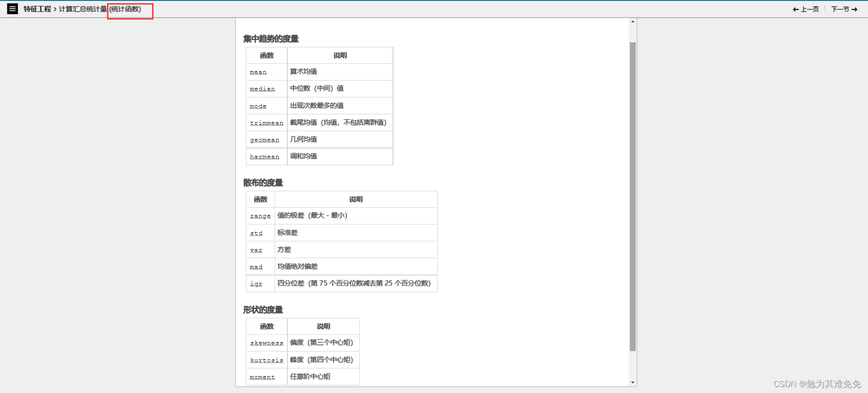Image resolution: width=868 pixels, height=393 pixels.
Task: Click the vertical scrollbar thumb
Action: [x=633, y=197]
